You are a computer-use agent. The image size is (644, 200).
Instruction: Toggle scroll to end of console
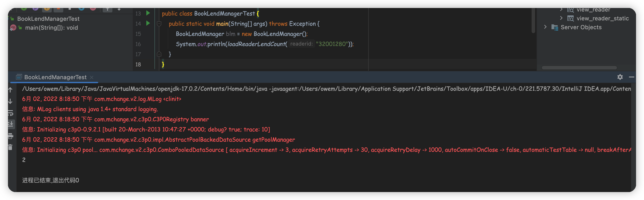pyautogui.click(x=11, y=124)
